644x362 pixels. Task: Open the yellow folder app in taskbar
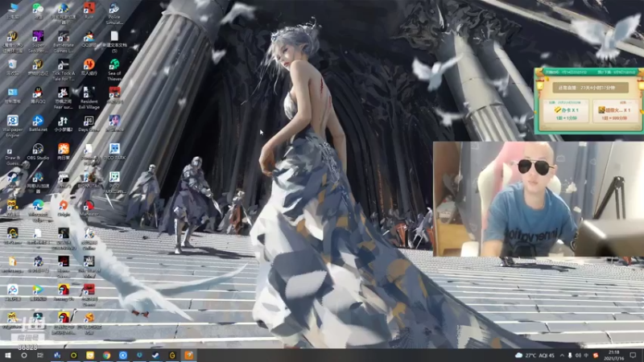click(x=90, y=356)
